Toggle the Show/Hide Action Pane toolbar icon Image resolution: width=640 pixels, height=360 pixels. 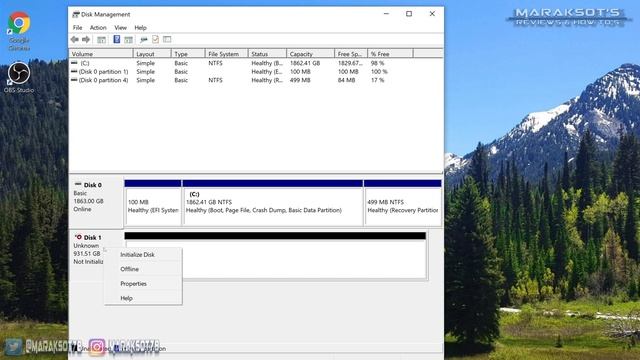pos(129,40)
